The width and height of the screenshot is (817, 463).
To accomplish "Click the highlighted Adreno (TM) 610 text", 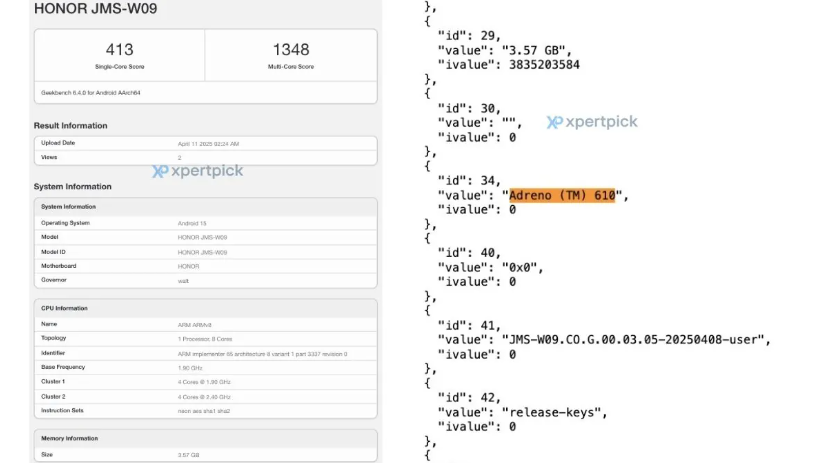I will (565, 195).
